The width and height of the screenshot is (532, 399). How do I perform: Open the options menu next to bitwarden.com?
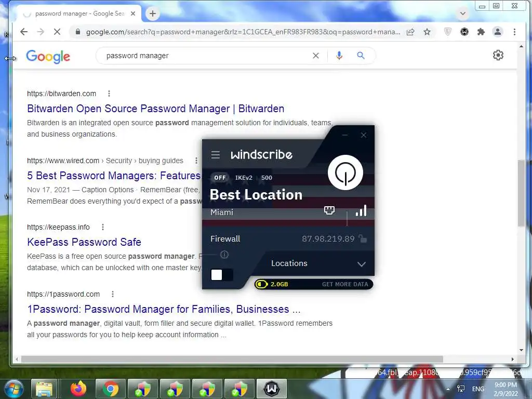(x=109, y=94)
